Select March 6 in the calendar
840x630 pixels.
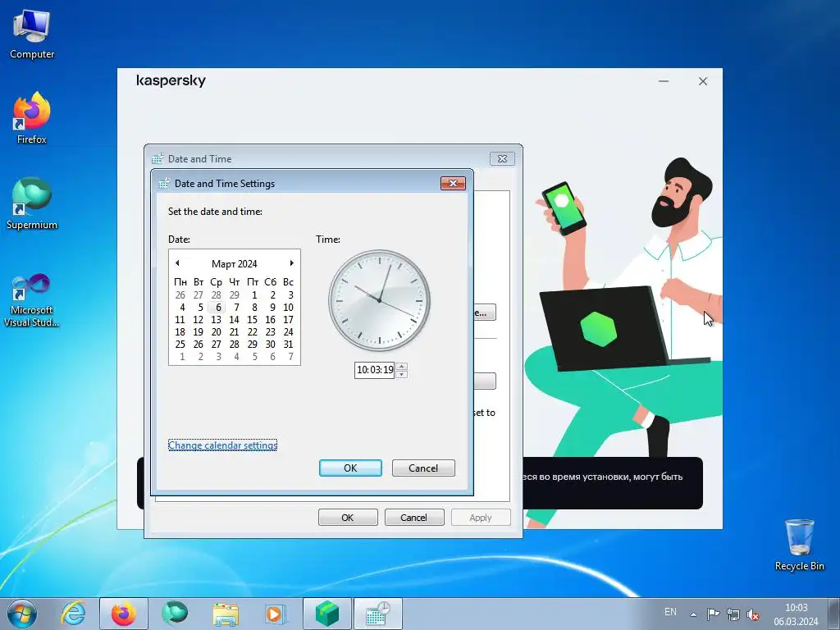pyautogui.click(x=217, y=307)
